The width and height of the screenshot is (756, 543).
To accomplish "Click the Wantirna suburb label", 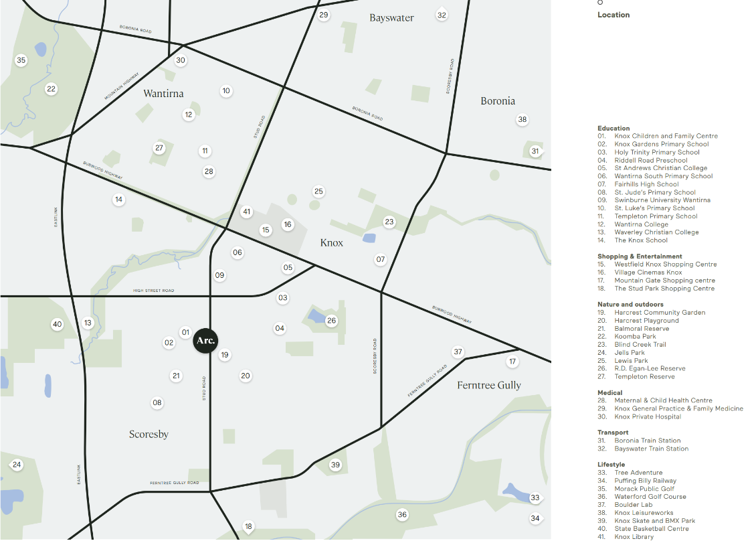I will [163, 93].
